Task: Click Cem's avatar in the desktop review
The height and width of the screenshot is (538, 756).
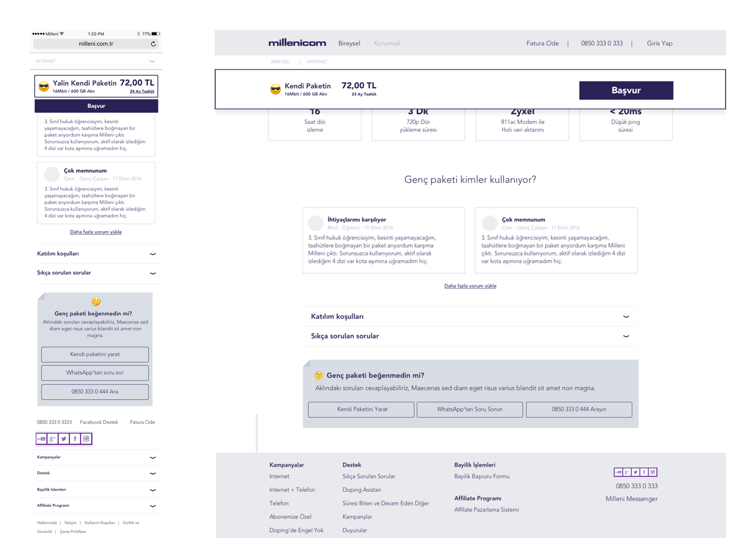Action: pos(490,223)
